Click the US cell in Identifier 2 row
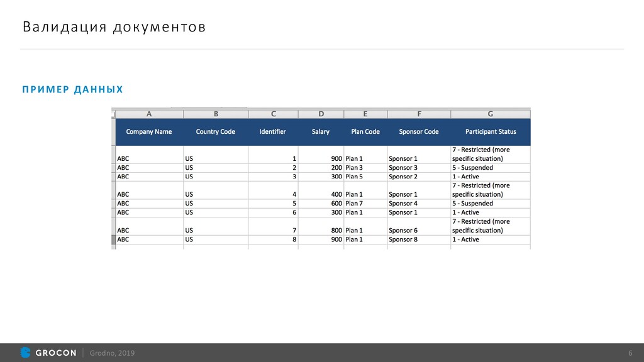Viewport: 644px width, 362px height. tap(216, 168)
